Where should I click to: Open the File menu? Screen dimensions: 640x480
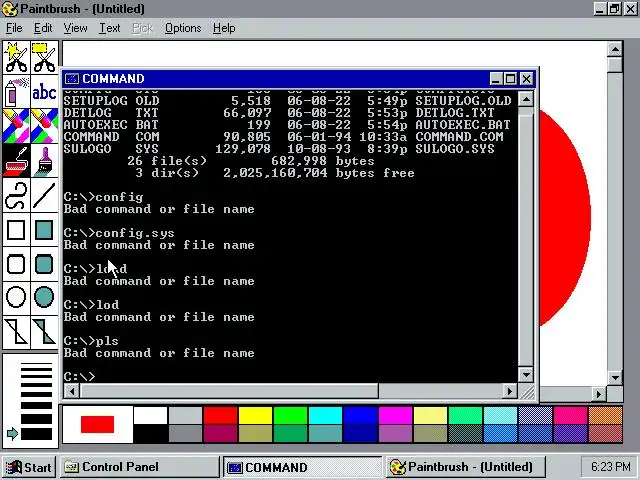click(x=14, y=28)
